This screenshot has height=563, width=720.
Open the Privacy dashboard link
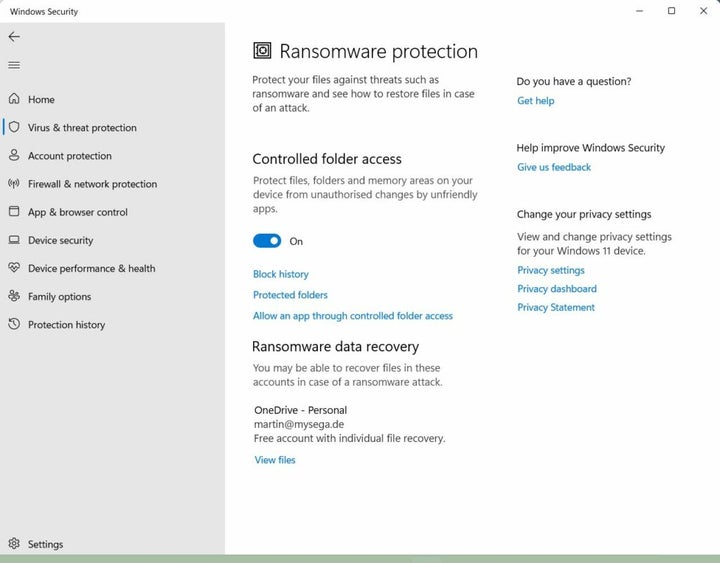coord(557,289)
